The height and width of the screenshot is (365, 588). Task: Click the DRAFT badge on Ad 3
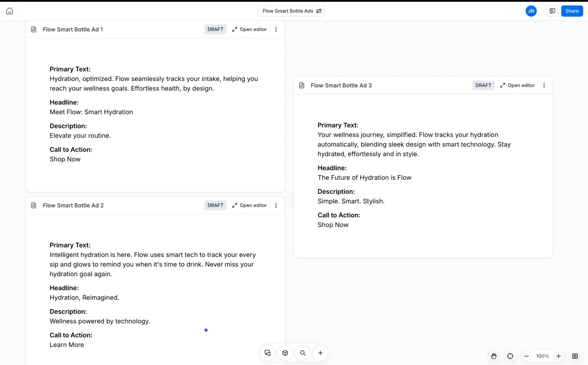tap(483, 85)
